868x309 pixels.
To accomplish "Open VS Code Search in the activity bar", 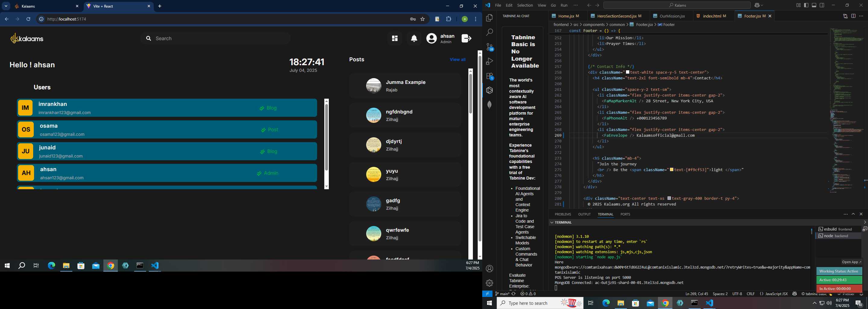I will tap(489, 32).
